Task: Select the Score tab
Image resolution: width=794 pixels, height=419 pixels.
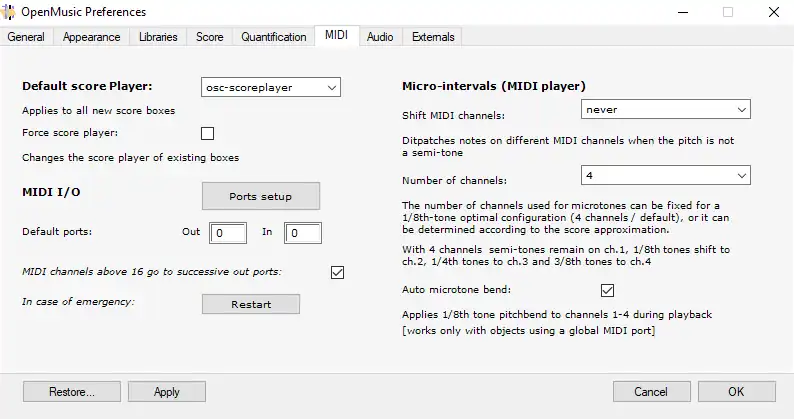Action: tap(209, 37)
